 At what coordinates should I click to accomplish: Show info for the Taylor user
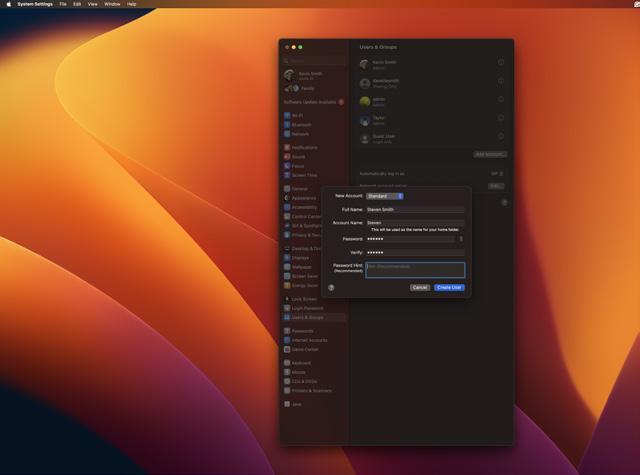pos(501,118)
